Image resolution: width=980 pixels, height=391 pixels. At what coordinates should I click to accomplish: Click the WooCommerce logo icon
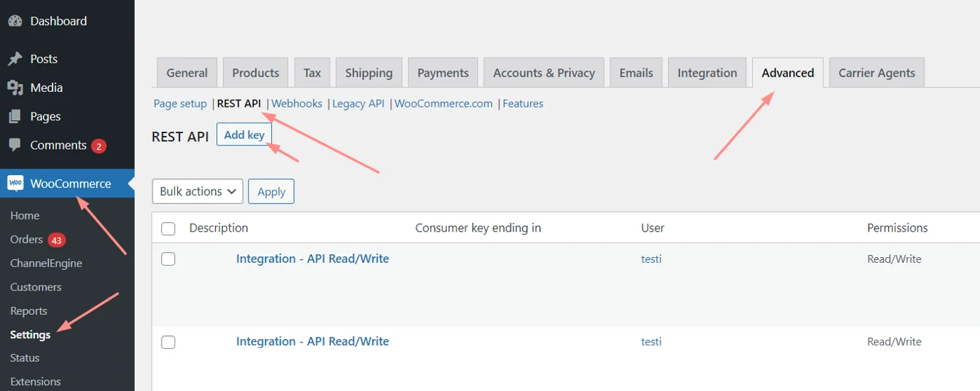15,184
